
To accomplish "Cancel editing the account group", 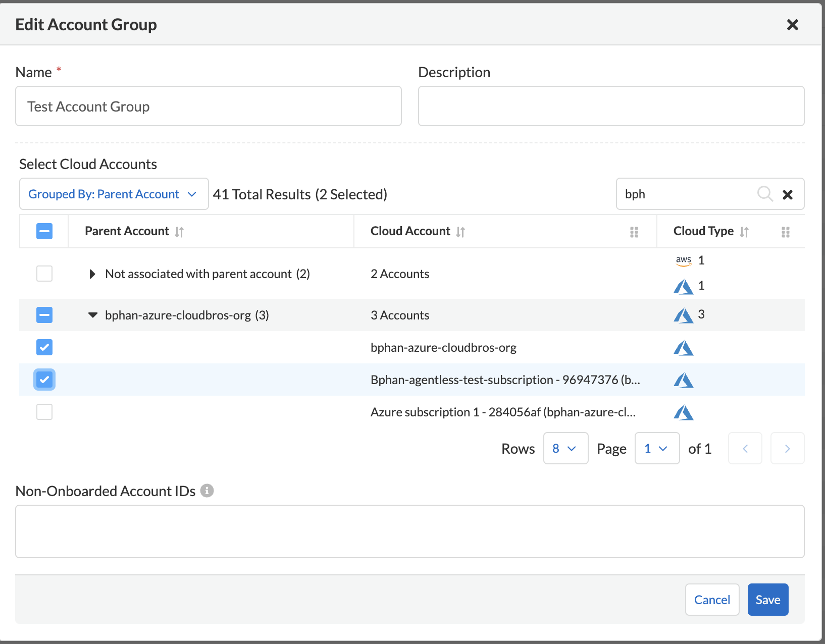I will click(x=712, y=600).
